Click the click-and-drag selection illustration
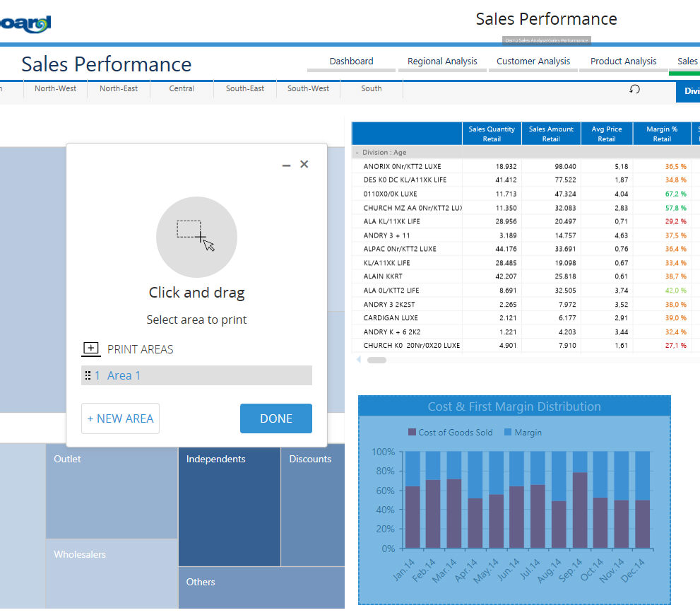Image resolution: width=700 pixels, height=615 pixels. [x=196, y=237]
